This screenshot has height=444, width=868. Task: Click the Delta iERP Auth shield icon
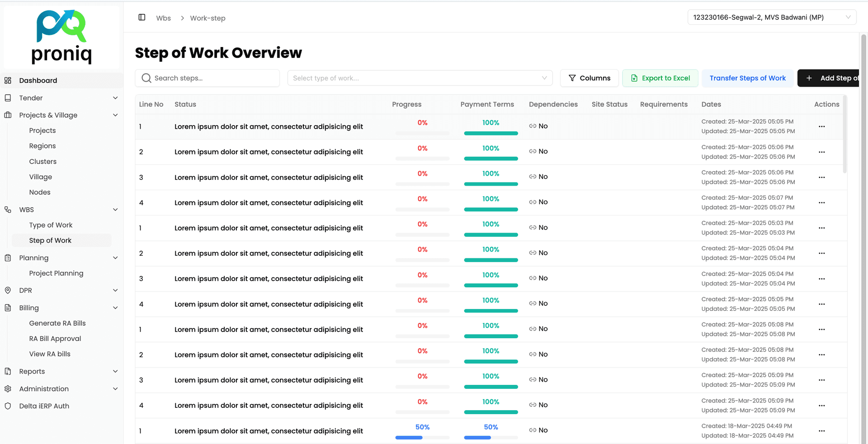8,406
